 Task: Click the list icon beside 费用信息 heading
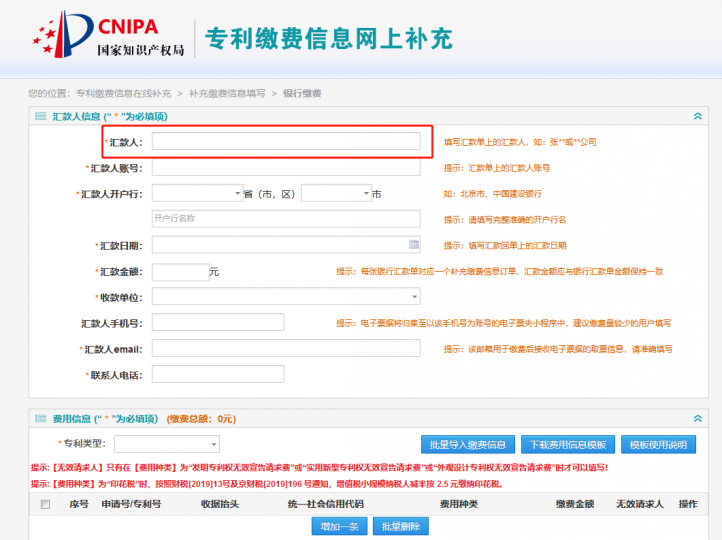point(41,418)
